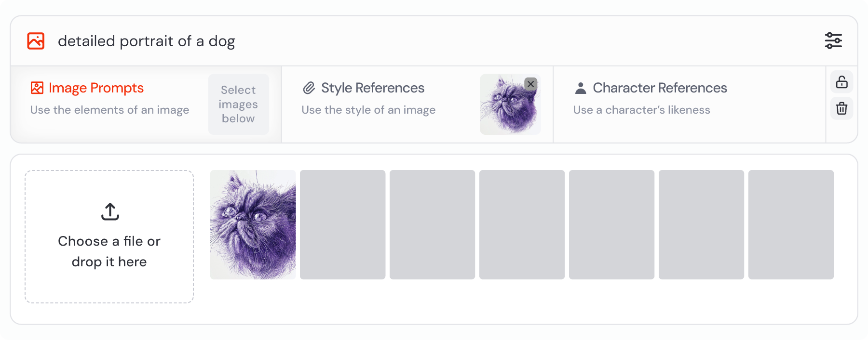
Task: Select the paperclip Style References icon
Action: click(309, 88)
